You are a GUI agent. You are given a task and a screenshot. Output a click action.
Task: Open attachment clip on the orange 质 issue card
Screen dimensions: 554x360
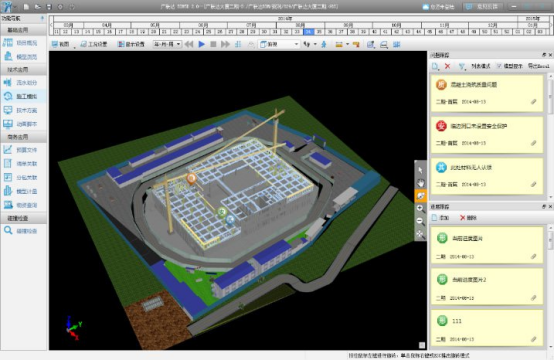point(534,102)
